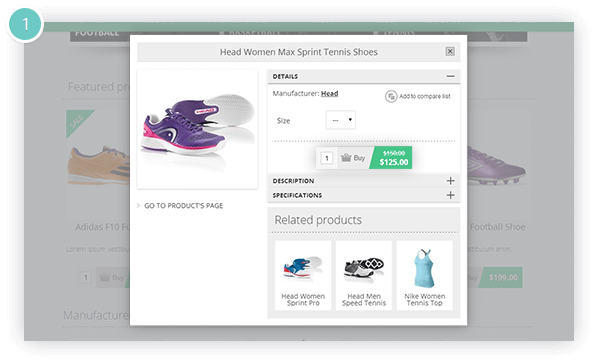Expand the Specifications plus icon

[x=450, y=195]
